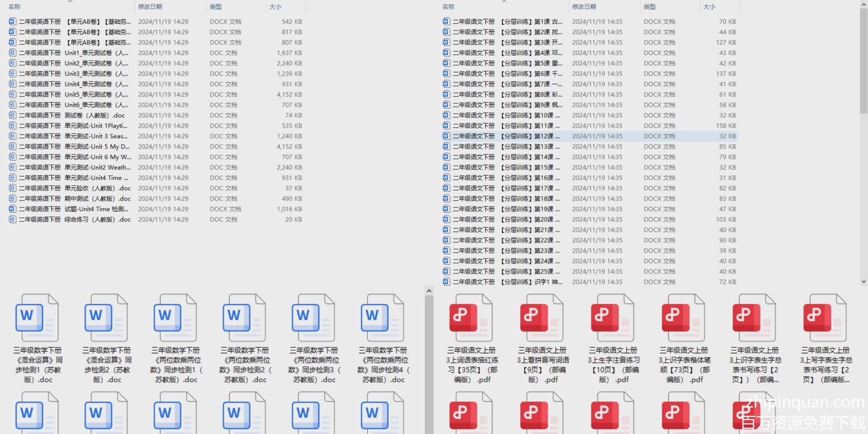868x434 pixels.
Task: Click the small document icon beside Unit1_单元测试卷
Action: point(12,53)
